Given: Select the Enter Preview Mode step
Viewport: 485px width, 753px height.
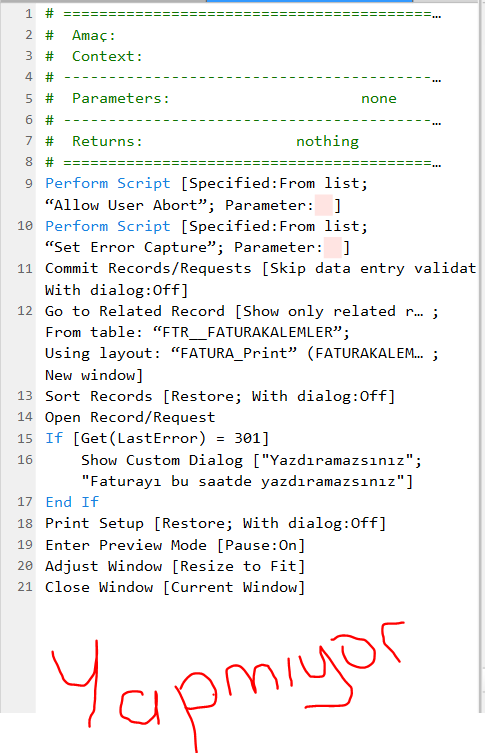Looking at the screenshot, I should click(175, 545).
